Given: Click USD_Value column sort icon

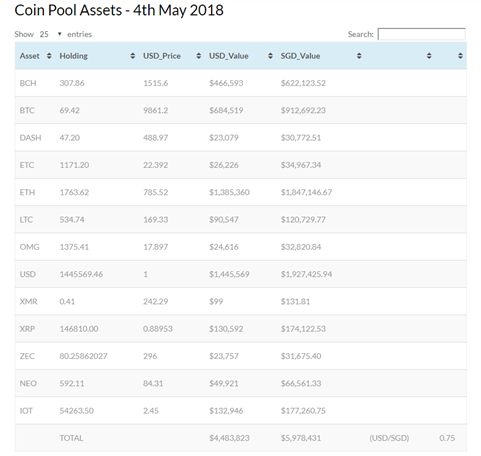Looking at the screenshot, I should coord(270,56).
